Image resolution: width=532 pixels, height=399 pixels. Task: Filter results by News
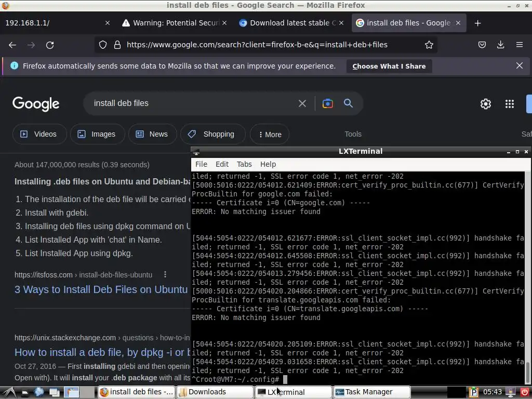click(152, 134)
